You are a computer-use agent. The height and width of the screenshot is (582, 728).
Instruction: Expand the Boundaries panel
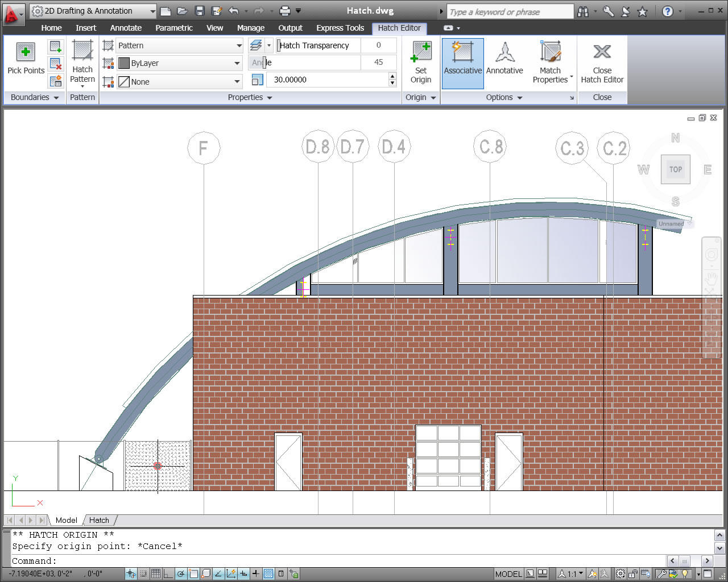[35, 97]
